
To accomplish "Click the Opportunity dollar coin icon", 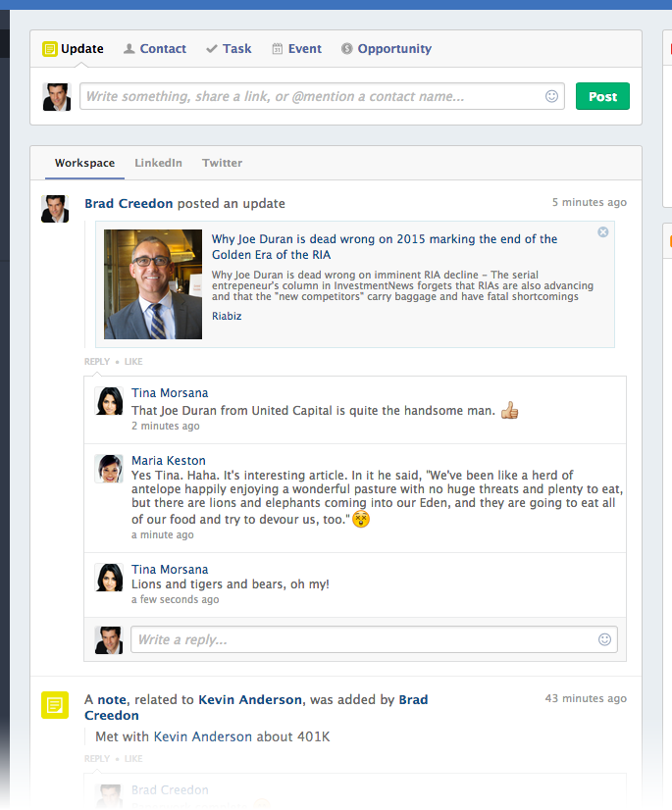I will [347, 49].
